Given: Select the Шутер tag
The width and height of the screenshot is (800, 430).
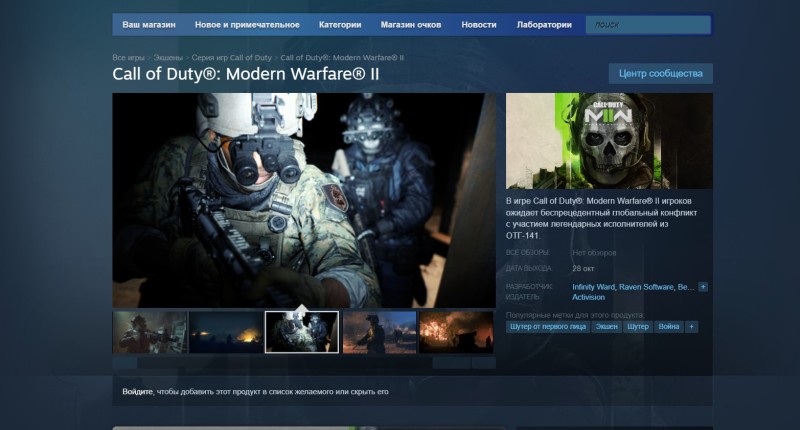Looking at the screenshot, I should pos(638,326).
